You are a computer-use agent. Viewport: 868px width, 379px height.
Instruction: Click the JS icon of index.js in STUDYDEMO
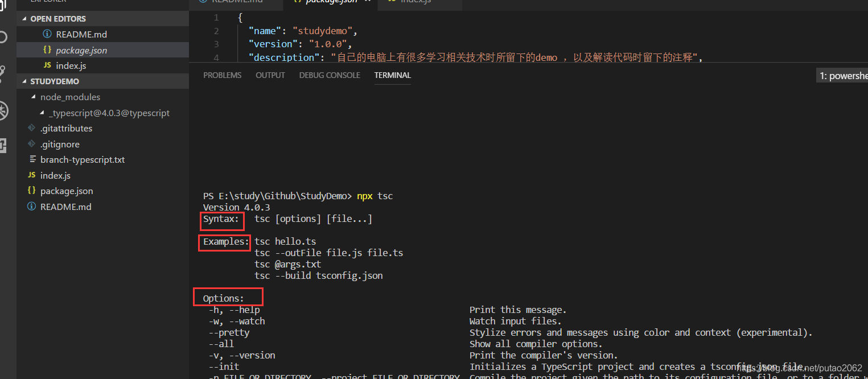32,175
